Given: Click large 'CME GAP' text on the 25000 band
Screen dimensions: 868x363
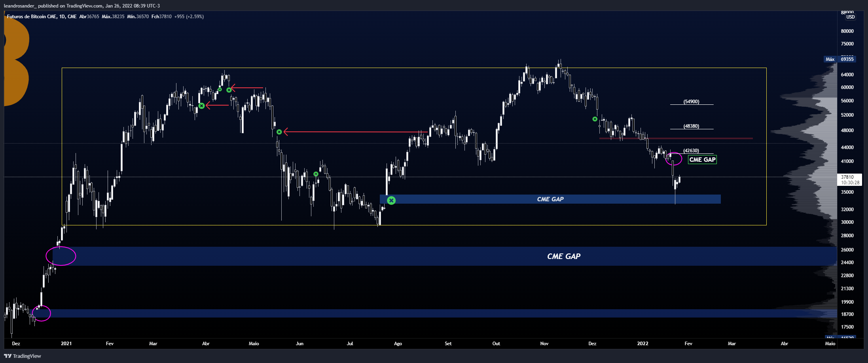Looking at the screenshot, I should pyautogui.click(x=564, y=257).
